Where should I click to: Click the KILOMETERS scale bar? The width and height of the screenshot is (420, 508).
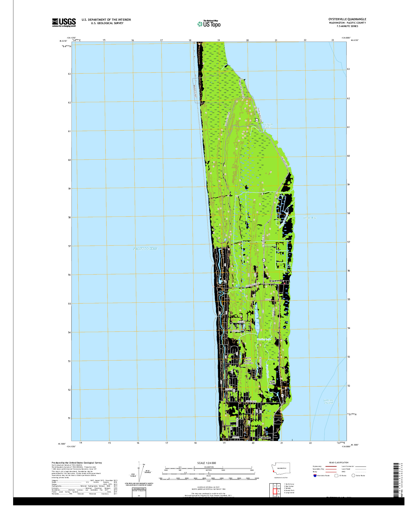209,468
